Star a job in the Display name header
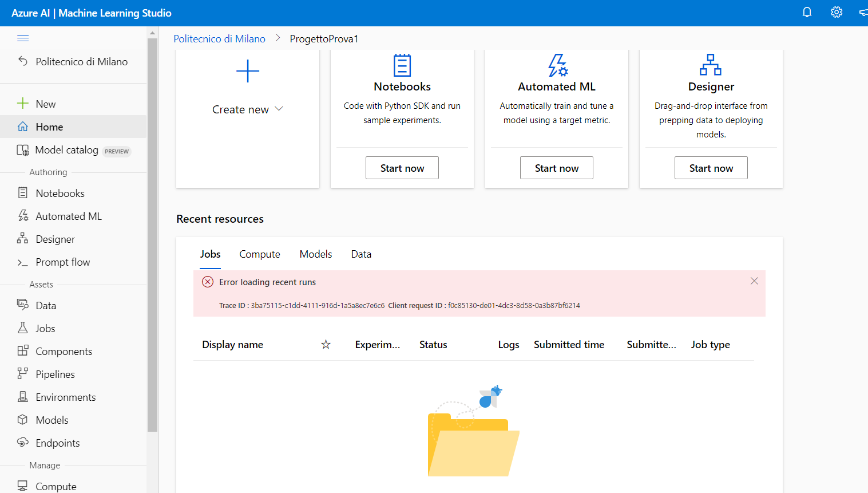 [326, 344]
